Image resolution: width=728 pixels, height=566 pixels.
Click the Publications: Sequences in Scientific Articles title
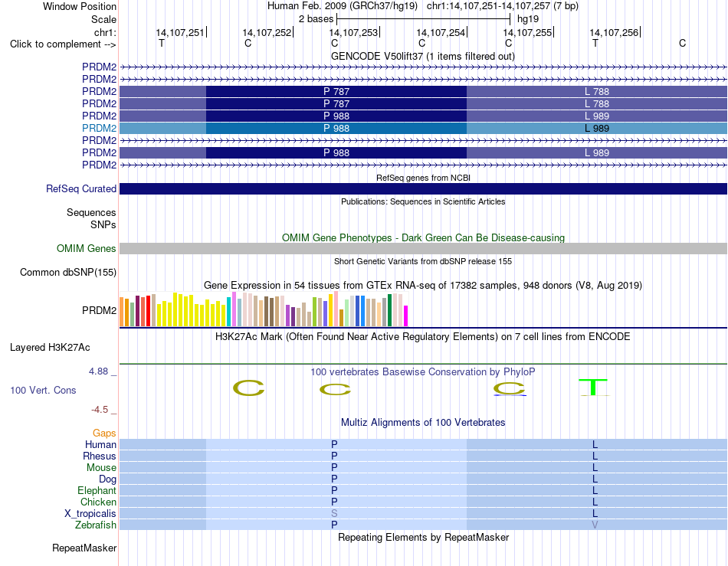[x=423, y=201]
